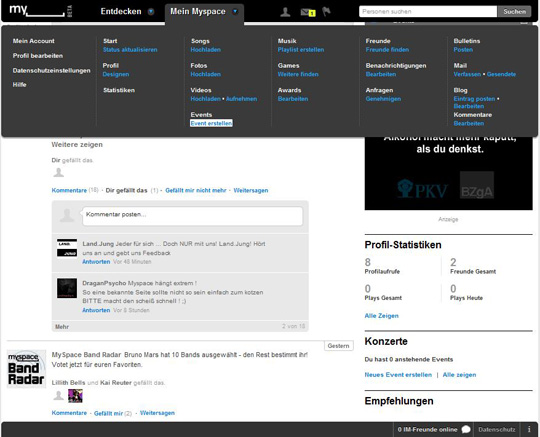Viewport: 540px width, 437px height.
Task: Open IM chat bubble icon in footer
Action: (x=466, y=429)
